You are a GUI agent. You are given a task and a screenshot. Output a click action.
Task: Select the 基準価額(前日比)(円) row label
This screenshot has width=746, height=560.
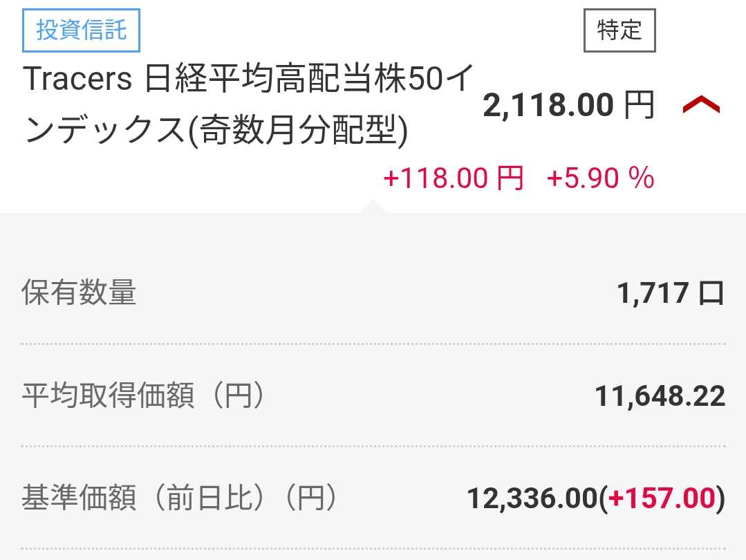[x=179, y=498]
